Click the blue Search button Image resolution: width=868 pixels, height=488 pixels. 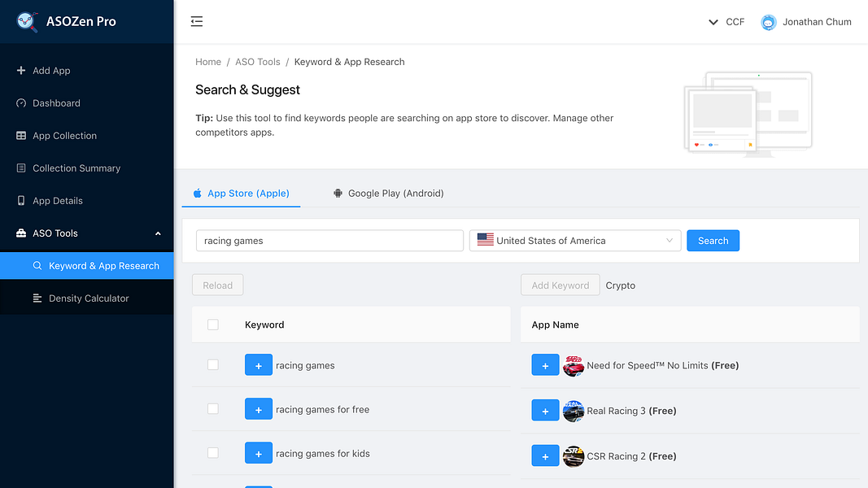click(x=713, y=241)
